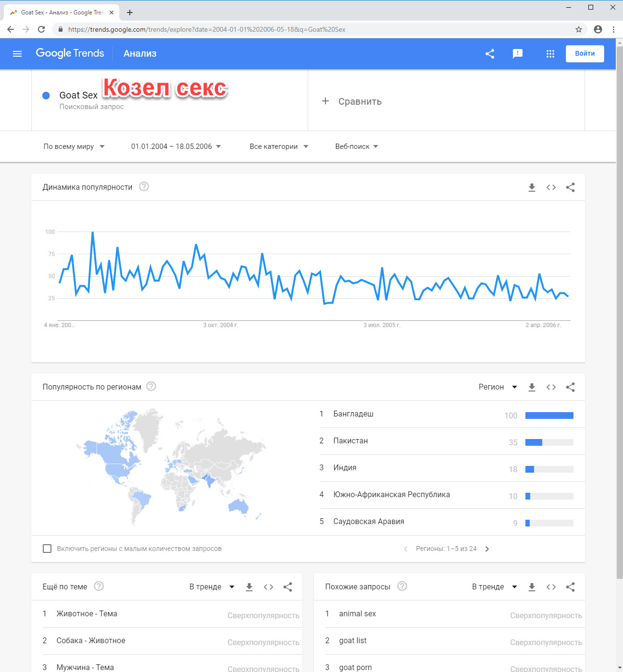Download the Похожие запросы data
The image size is (623, 672).
[x=532, y=587]
